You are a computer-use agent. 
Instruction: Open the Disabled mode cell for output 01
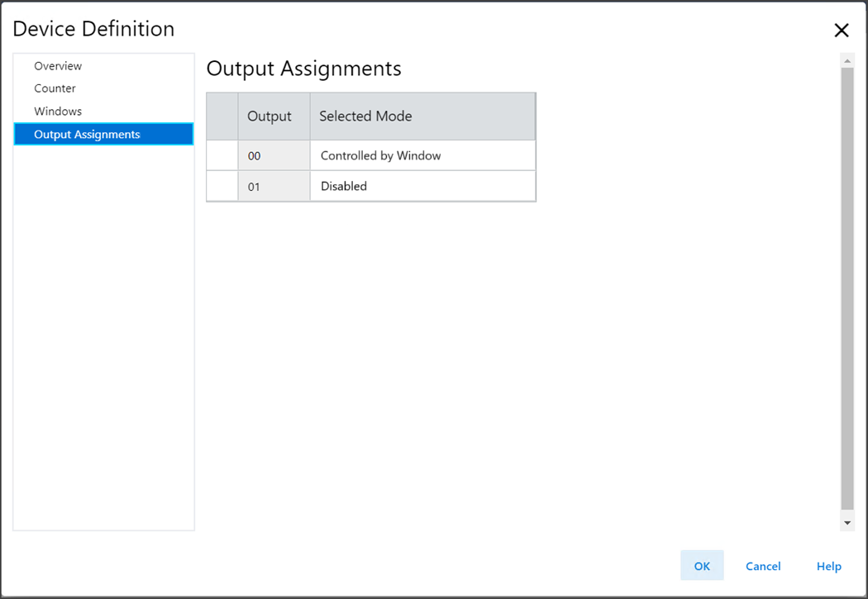pyautogui.click(x=422, y=186)
